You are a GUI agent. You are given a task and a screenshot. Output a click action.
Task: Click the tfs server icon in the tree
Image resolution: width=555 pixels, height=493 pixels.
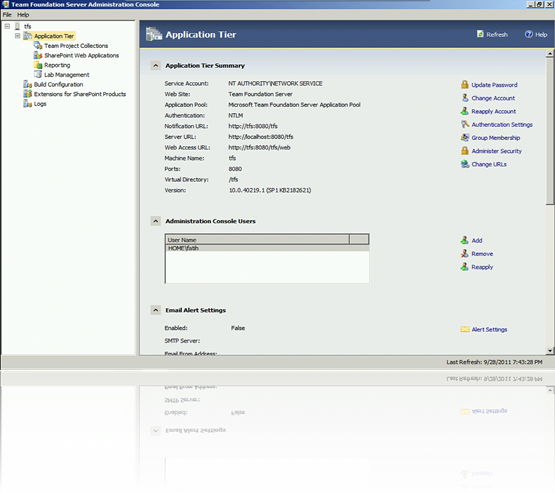pos(17,26)
